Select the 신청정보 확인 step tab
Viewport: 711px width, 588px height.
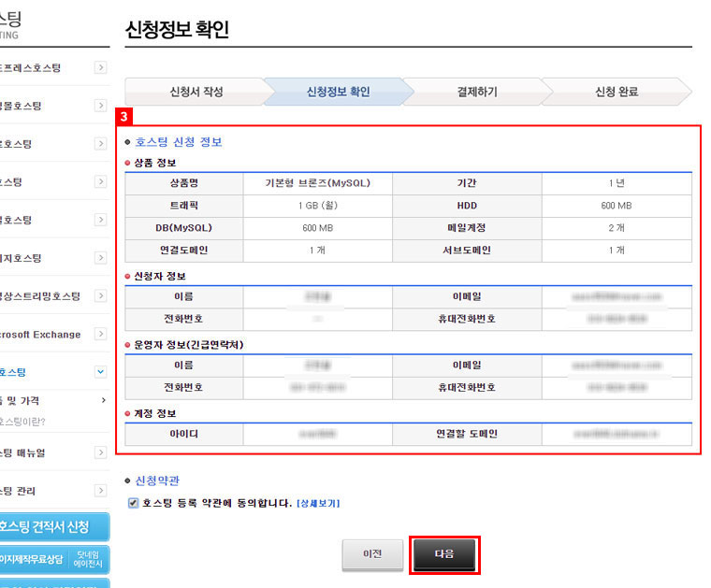(x=338, y=92)
